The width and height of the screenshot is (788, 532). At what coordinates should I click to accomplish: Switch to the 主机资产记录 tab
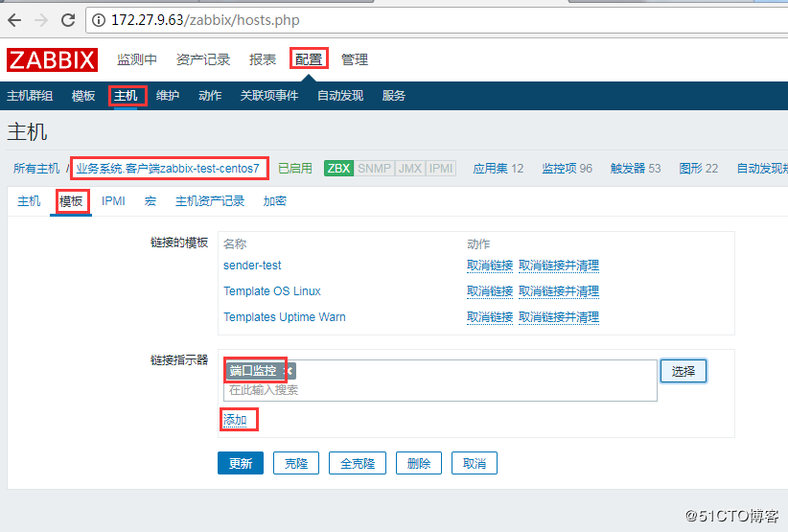coord(210,201)
